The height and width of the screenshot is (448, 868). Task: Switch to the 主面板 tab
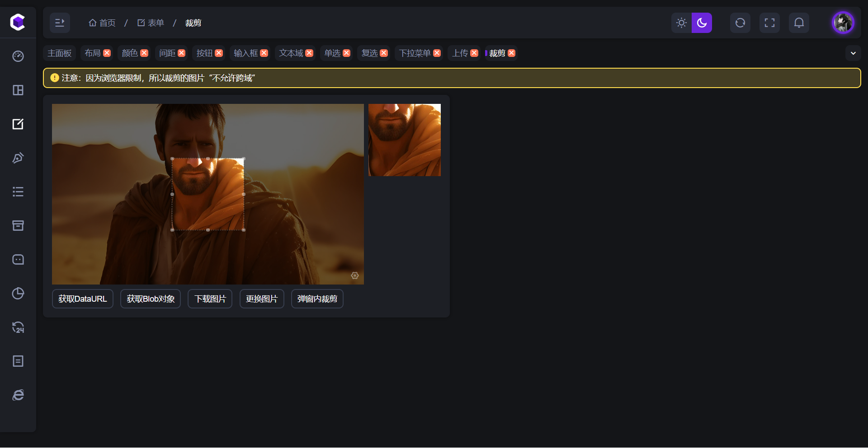coord(60,53)
